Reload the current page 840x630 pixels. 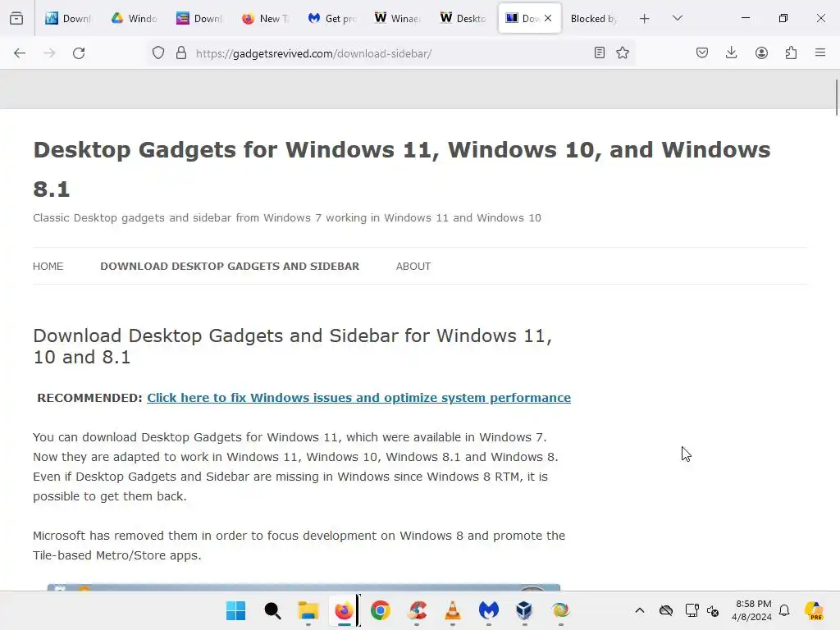tap(79, 53)
